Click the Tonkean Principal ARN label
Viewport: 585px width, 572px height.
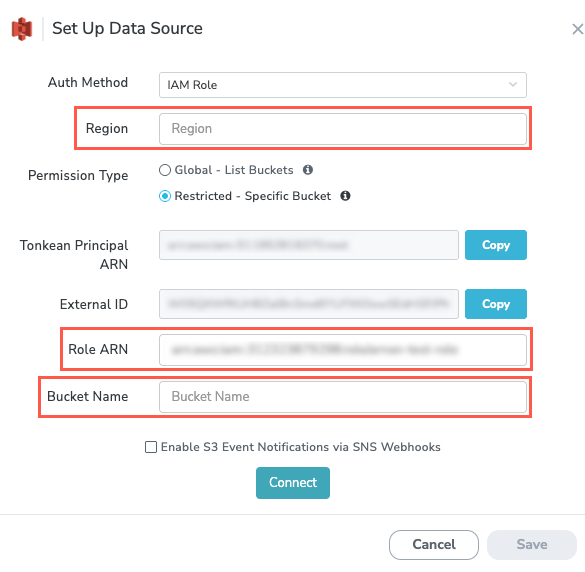point(74,254)
